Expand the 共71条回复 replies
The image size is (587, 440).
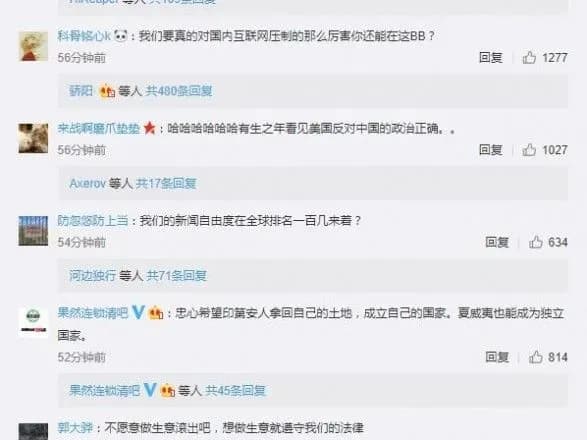(x=176, y=276)
